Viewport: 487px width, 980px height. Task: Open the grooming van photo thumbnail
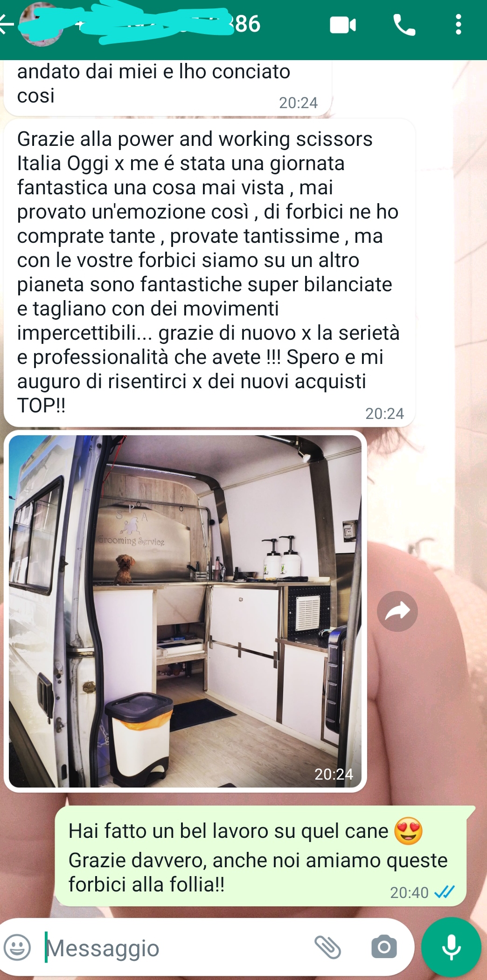185,611
